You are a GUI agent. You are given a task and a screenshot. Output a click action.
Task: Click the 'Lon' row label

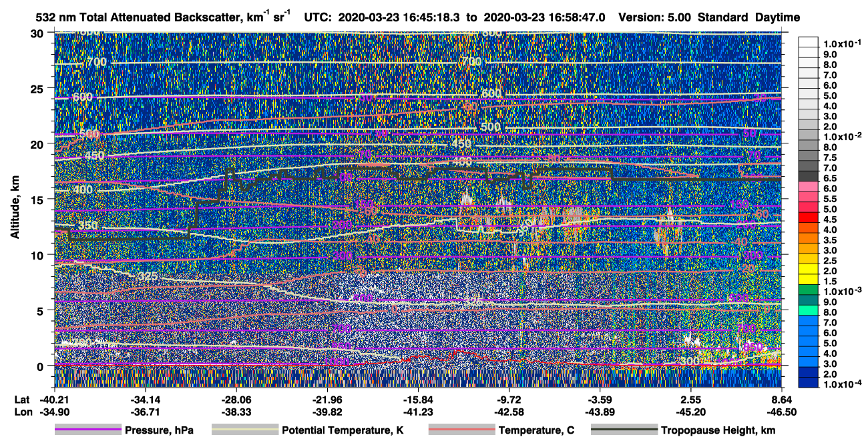point(22,412)
